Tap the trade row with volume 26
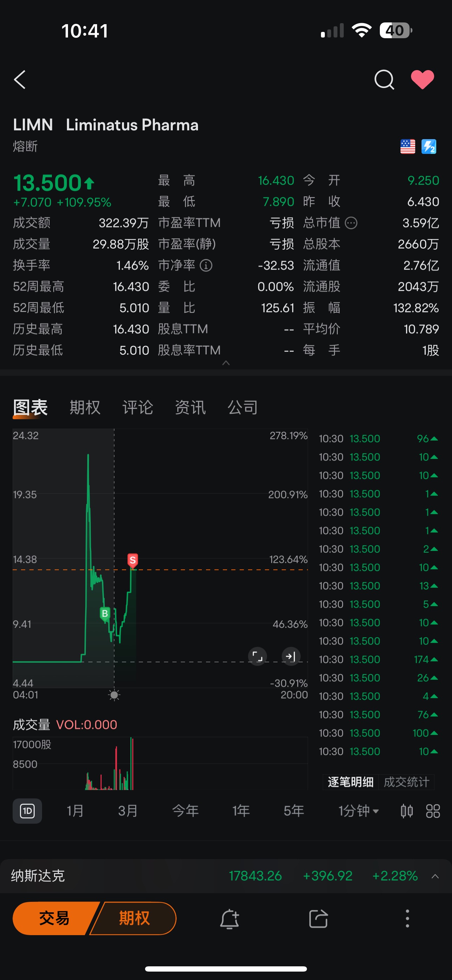452x980 pixels. click(378, 678)
